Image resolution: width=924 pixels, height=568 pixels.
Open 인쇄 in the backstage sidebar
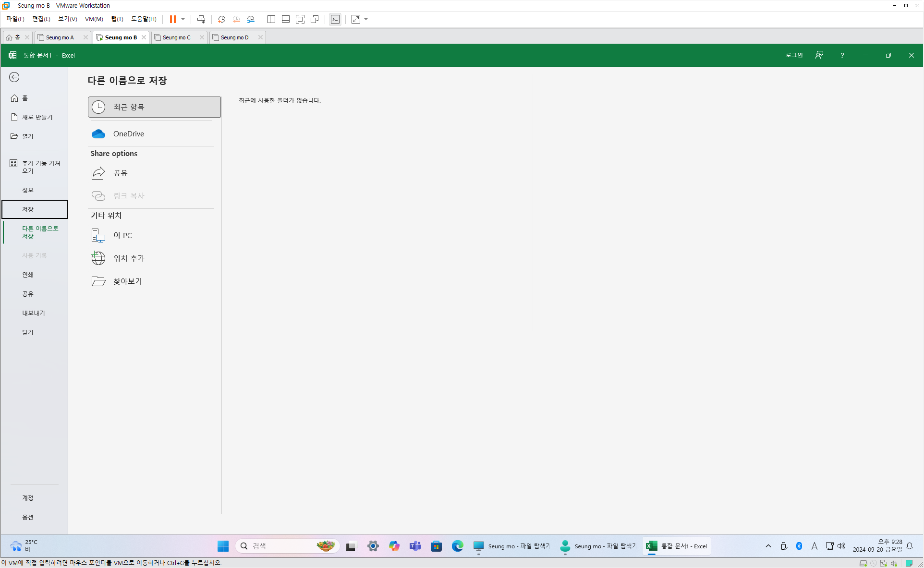(x=28, y=275)
